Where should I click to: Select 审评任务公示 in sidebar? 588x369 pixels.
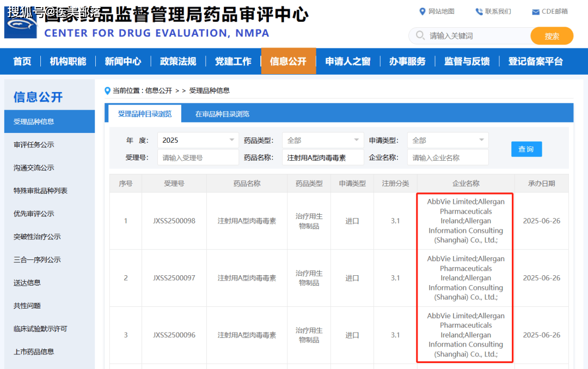click(x=34, y=144)
